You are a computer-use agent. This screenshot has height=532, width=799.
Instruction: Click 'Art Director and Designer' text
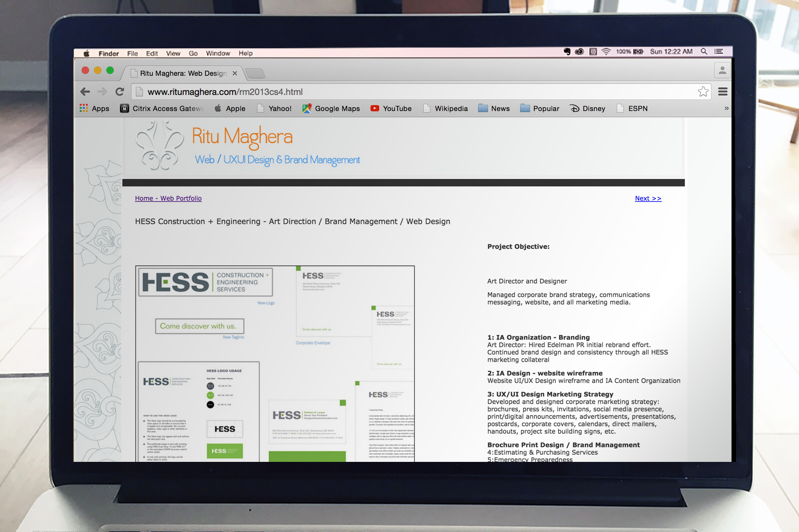coord(527,281)
